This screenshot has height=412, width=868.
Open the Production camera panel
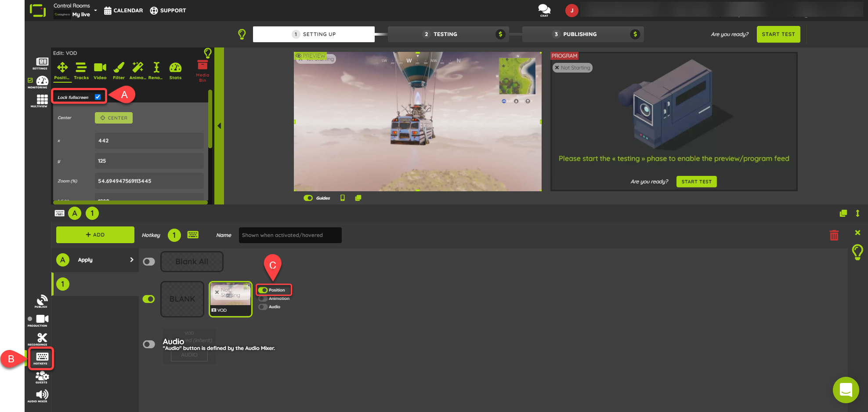41,321
